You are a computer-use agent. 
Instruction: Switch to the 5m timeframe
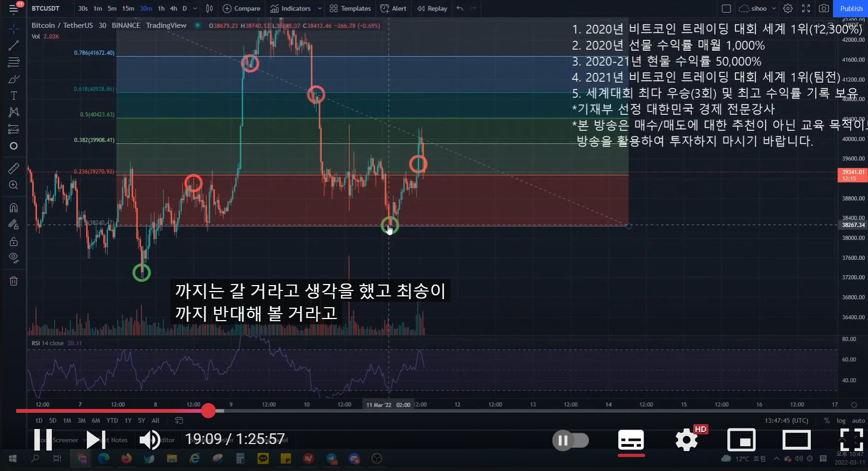tap(112, 8)
